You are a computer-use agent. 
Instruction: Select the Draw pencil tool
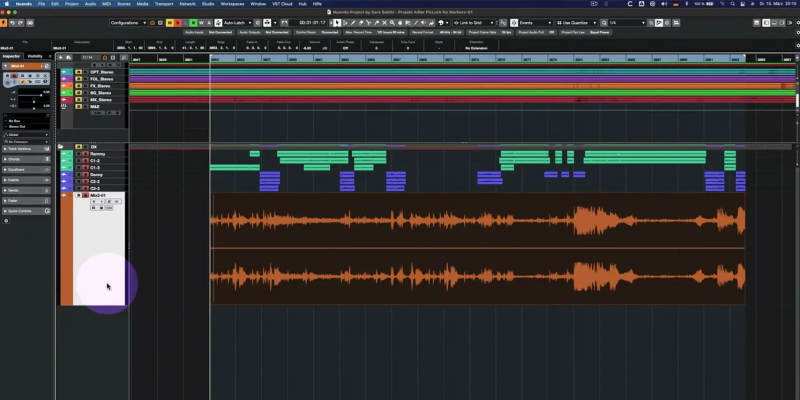353,22
